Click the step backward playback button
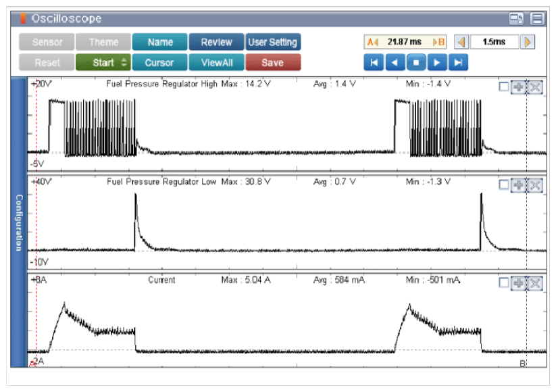This screenshot has height=392, width=556. [395, 63]
